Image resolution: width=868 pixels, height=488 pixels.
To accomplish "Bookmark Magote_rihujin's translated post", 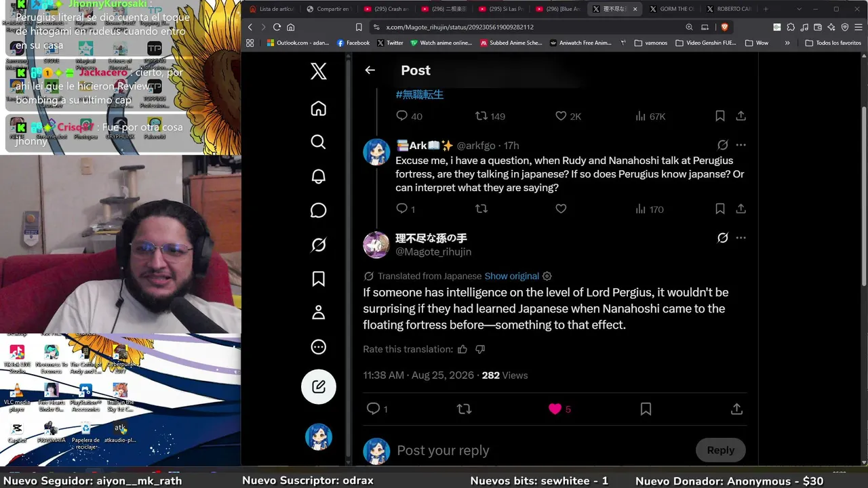I will 646,409.
